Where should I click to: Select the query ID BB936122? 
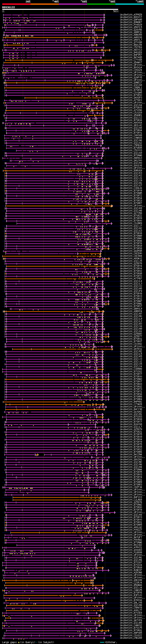pyautogui.click(x=9, y=8)
